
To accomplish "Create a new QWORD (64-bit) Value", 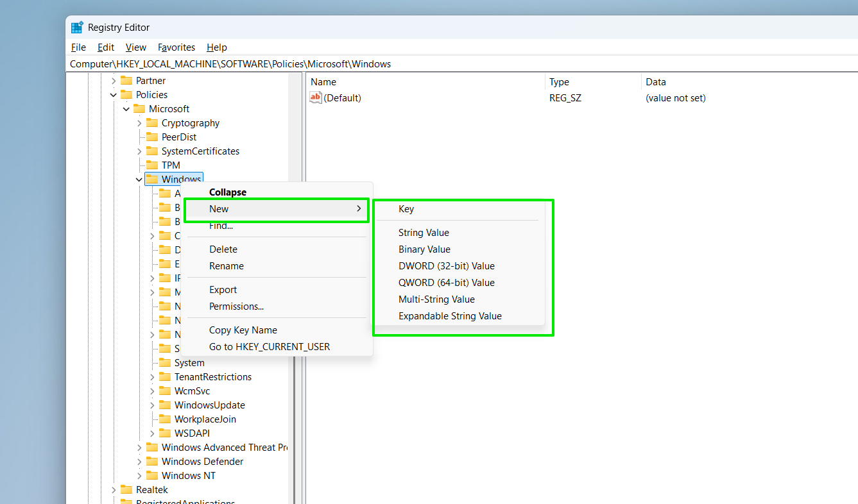I will tap(458, 283).
